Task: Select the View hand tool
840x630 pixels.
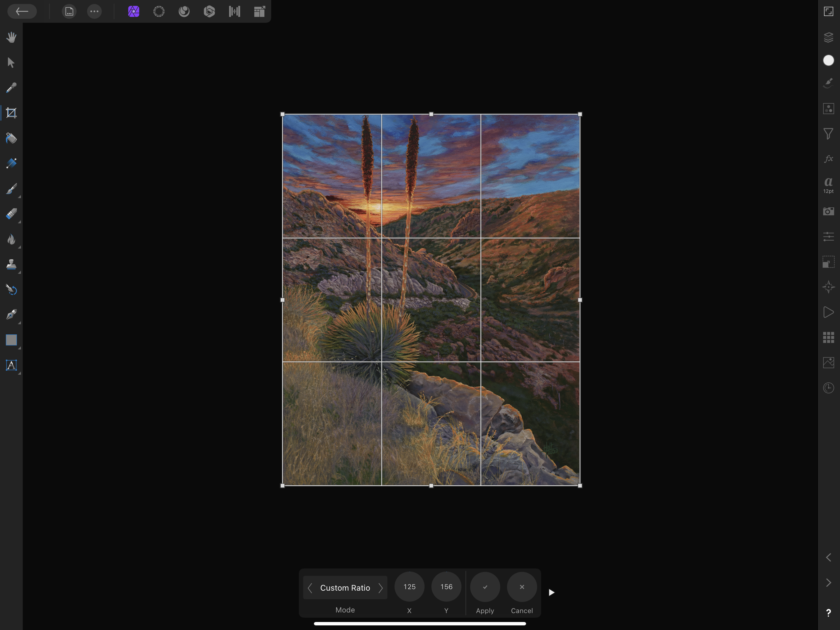Action: click(11, 37)
